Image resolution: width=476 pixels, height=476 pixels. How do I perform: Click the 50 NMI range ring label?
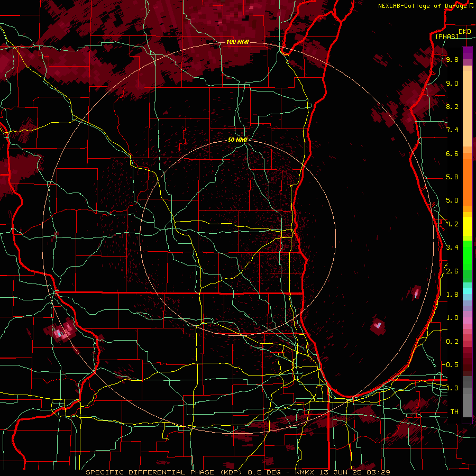pos(237,140)
